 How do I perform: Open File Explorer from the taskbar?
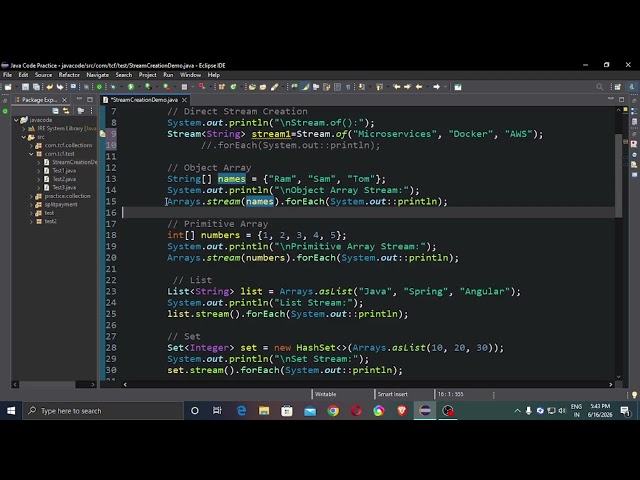point(264,411)
